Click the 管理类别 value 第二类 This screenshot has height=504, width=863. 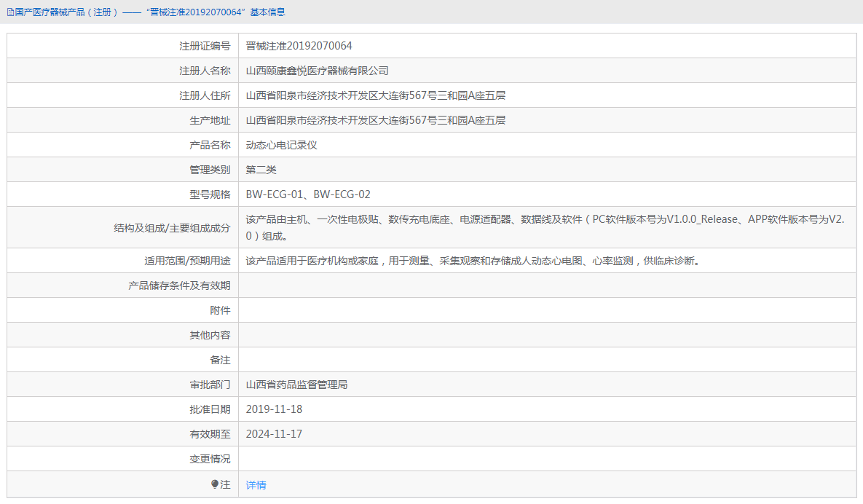coord(261,169)
